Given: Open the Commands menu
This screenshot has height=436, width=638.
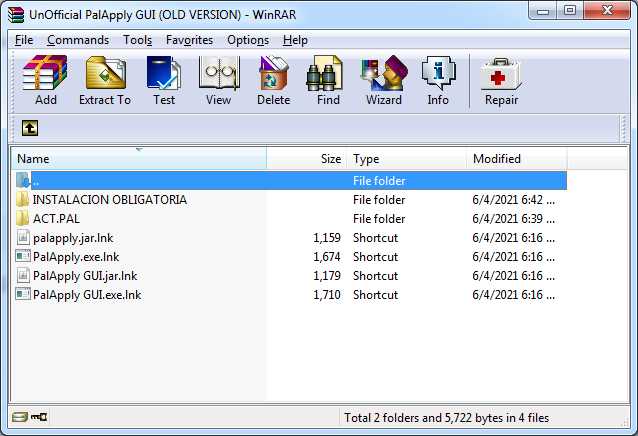Looking at the screenshot, I should point(78,40).
